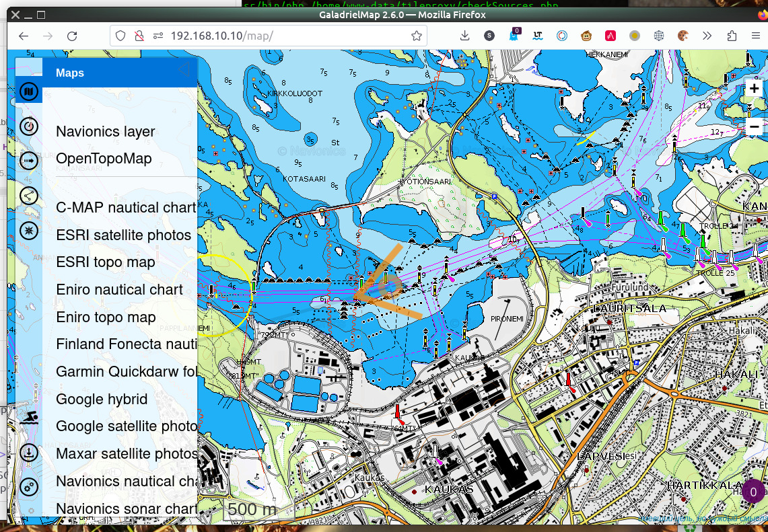Open the Tampermonkey monkey-face extension icon
Viewport: 768px width, 532px height.
click(x=586, y=36)
